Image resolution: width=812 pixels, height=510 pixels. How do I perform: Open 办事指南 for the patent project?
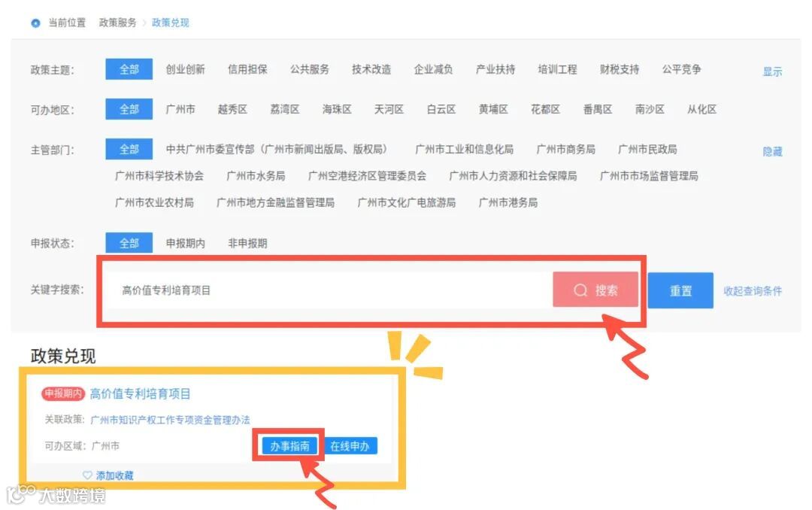289,446
